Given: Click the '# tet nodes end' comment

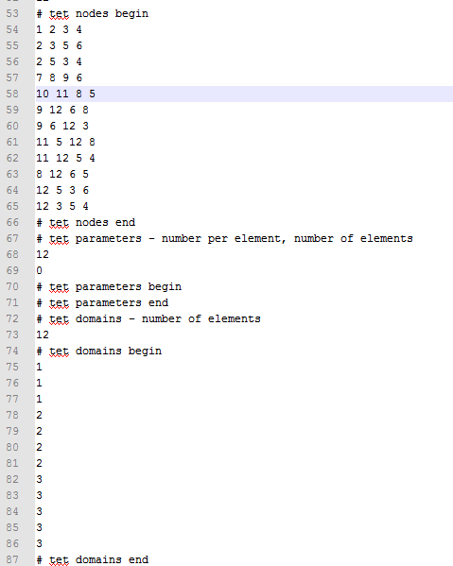Looking at the screenshot, I should pyautogui.click(x=86, y=222).
